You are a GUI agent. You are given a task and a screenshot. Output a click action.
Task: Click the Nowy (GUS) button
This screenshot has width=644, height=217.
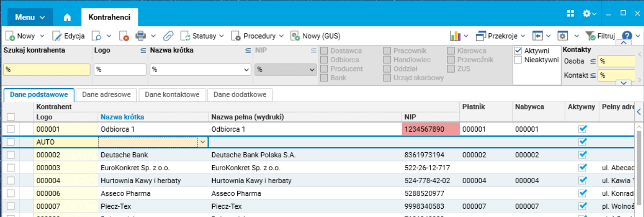316,36
